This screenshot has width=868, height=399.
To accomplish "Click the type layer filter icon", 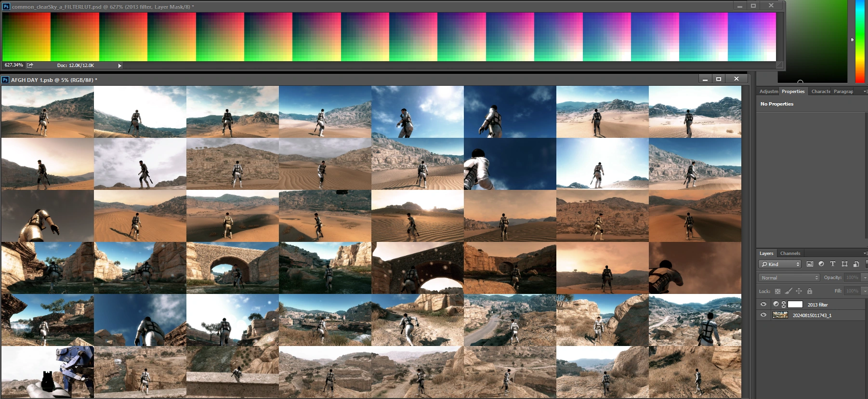I will click(833, 264).
